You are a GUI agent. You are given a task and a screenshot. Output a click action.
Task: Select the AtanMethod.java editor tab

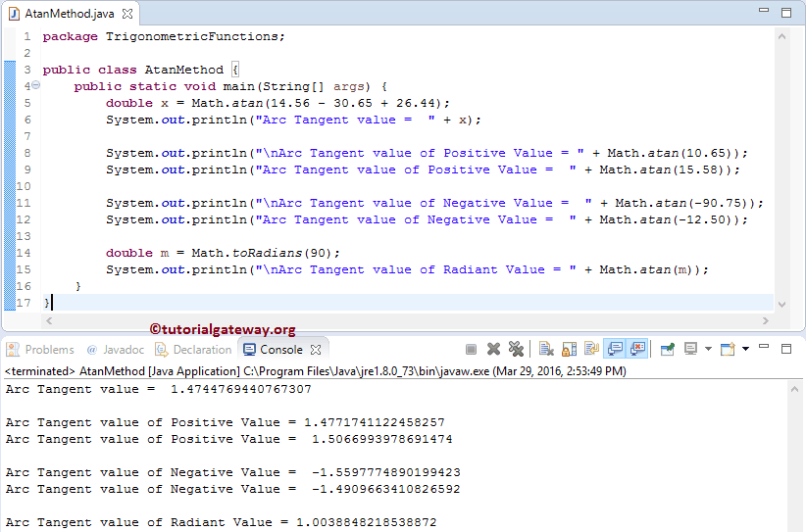pyautogui.click(x=70, y=14)
